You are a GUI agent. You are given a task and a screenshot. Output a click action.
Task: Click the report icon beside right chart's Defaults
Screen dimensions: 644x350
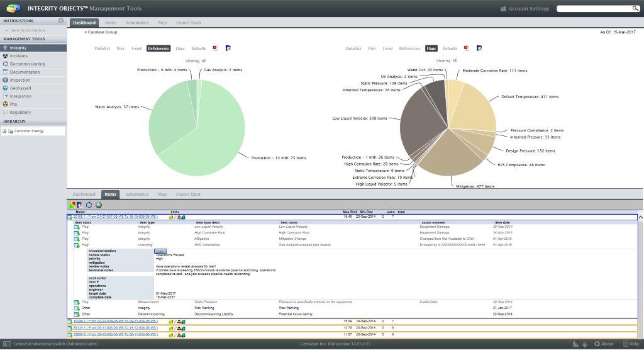click(x=479, y=48)
